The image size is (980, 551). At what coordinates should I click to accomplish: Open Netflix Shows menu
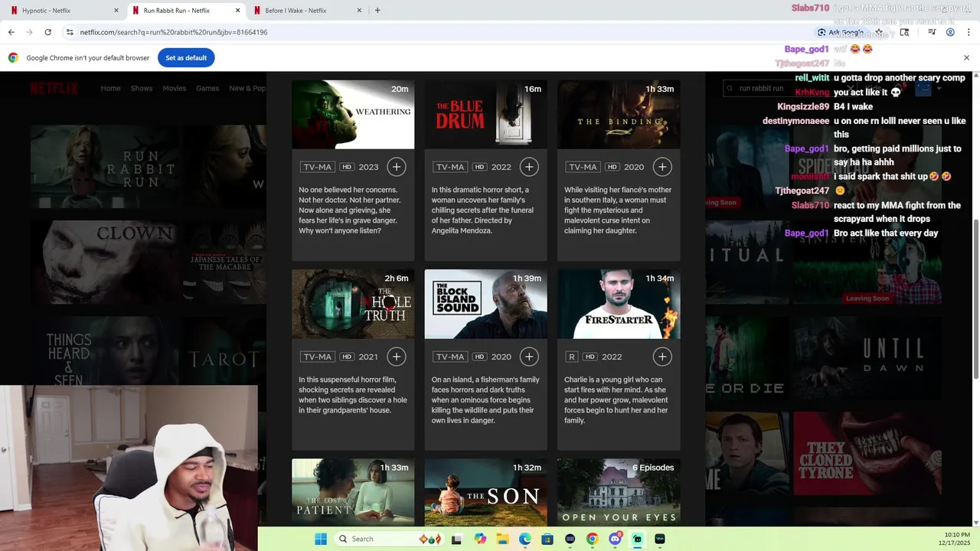(x=142, y=88)
